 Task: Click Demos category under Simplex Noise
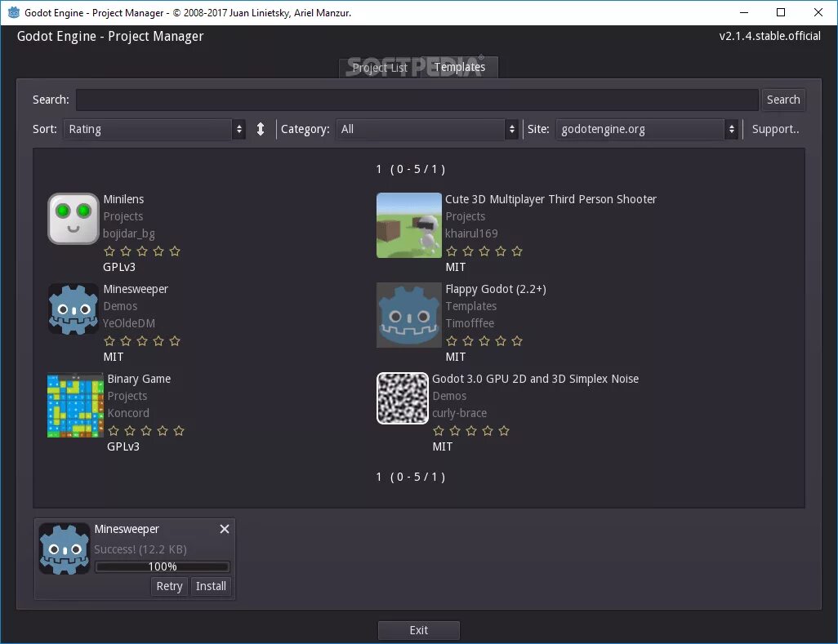(x=449, y=396)
